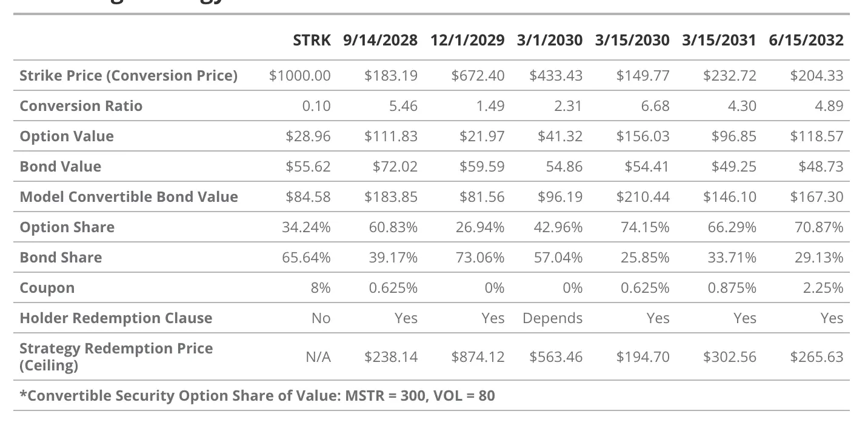Click the 3/1/2030 column header

(550, 41)
